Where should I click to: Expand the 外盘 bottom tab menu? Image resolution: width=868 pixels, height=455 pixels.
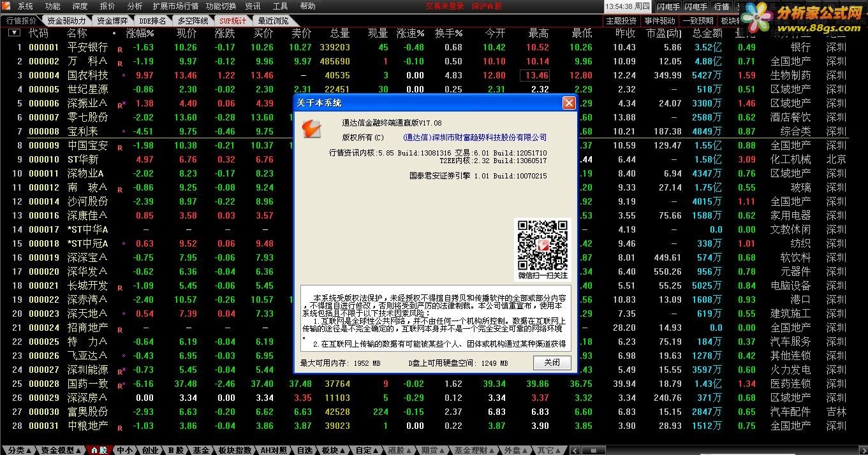[526, 451]
